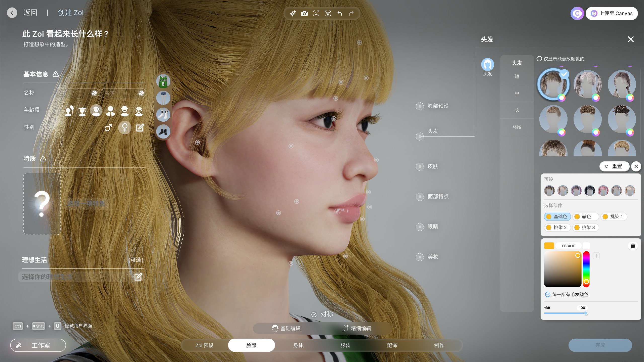This screenshot has width=644, height=362.
Task: Switch to the 服装 clothing tab
Action: coord(345,345)
